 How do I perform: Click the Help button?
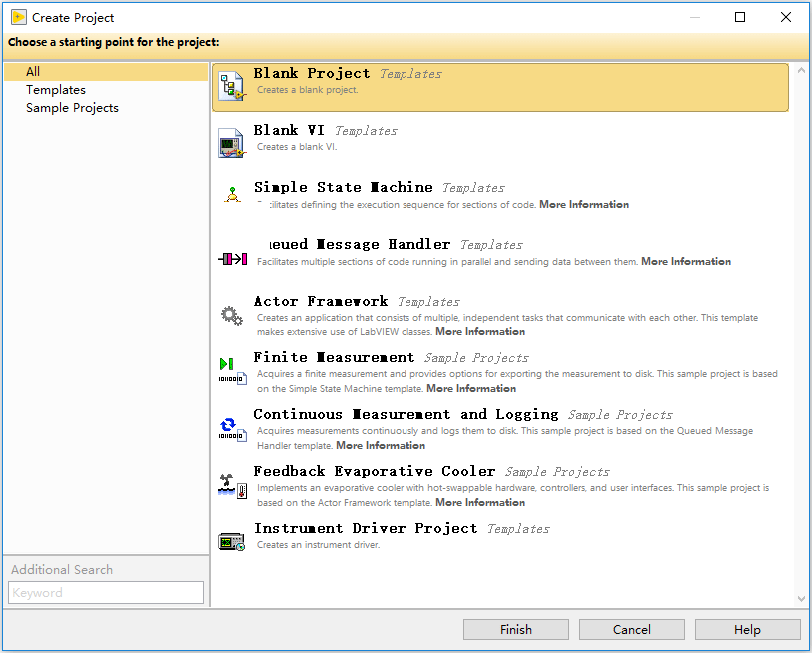[747, 629]
